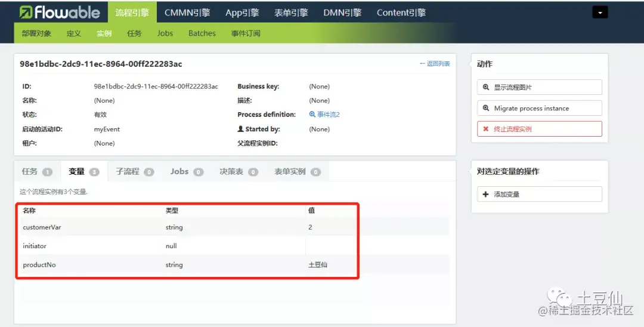644x327 pixels.
Task: Click 这个流程实例有3个变量 text
Action: point(54,192)
